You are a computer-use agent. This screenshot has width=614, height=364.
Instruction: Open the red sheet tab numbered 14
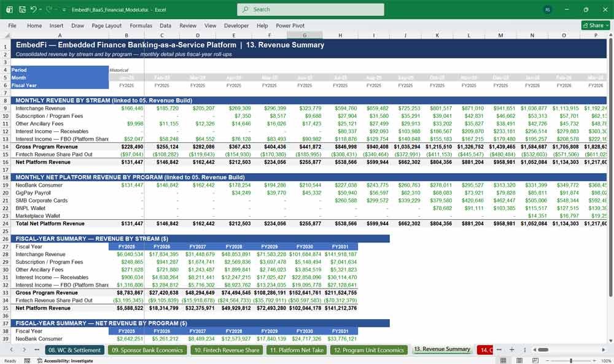coord(485,350)
